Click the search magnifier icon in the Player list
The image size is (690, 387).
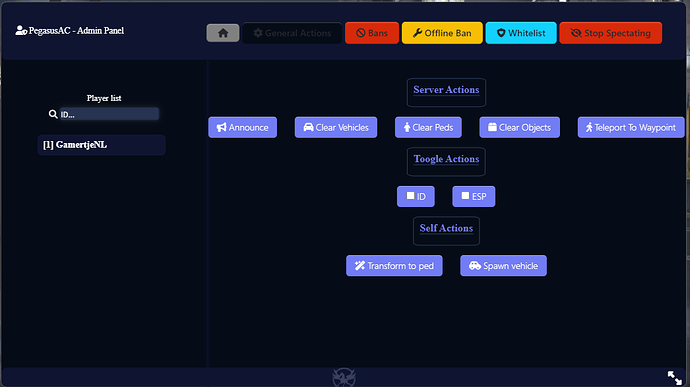(53, 114)
